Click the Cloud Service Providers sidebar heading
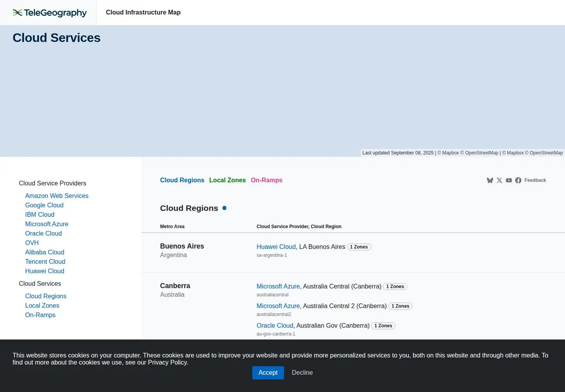 tap(53, 183)
